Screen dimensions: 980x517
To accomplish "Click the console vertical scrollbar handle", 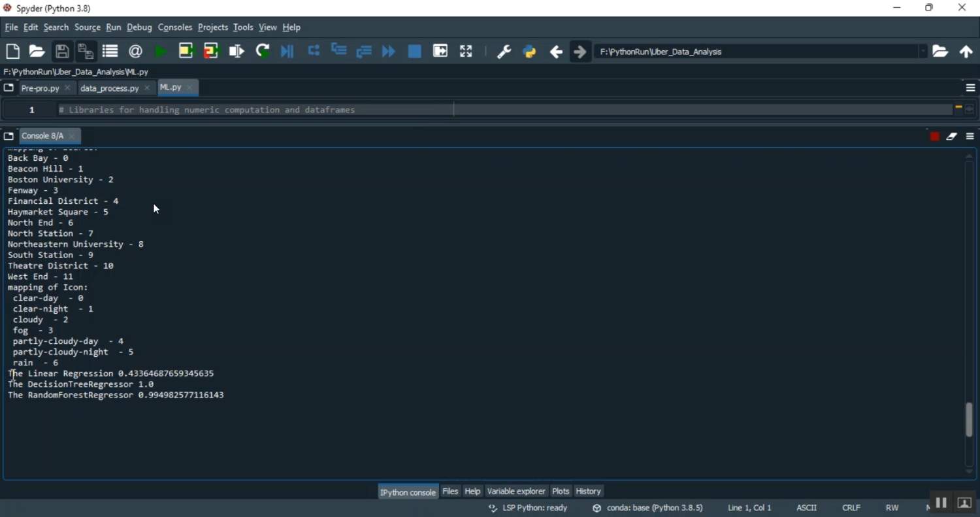I will 969,418.
